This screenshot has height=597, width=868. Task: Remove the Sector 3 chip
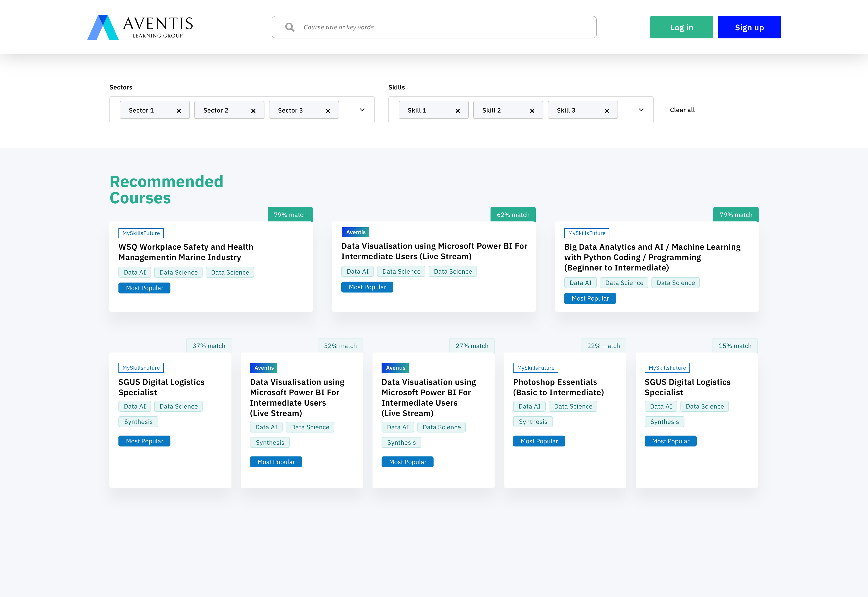328,111
